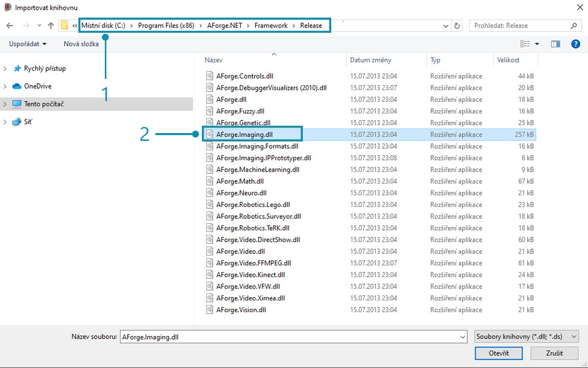Select Tento počítač in navigation pane

44,104
